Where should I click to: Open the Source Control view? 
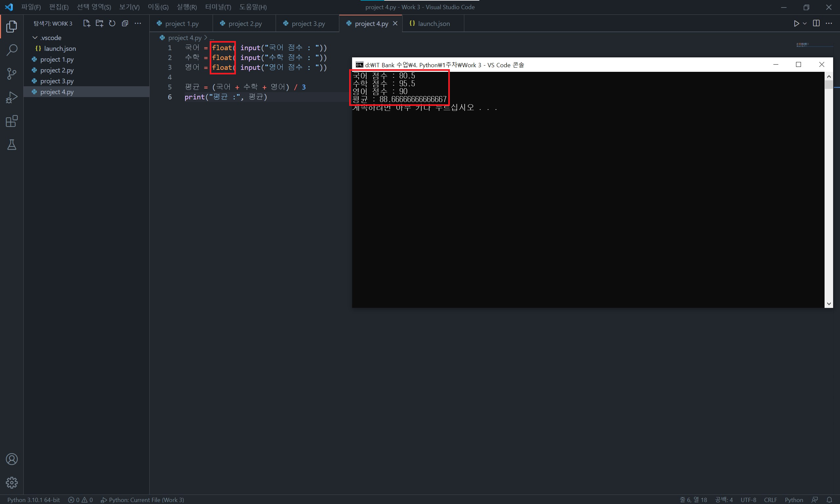(x=11, y=73)
